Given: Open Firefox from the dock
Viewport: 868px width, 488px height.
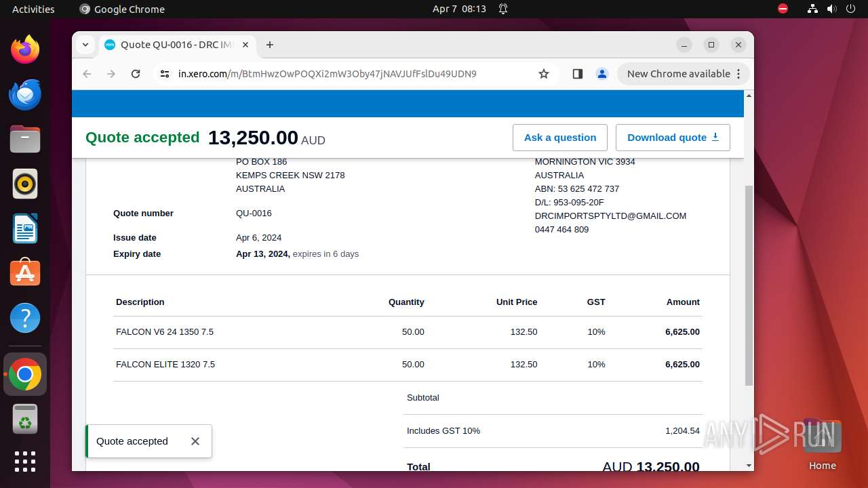Looking at the screenshot, I should [25, 49].
